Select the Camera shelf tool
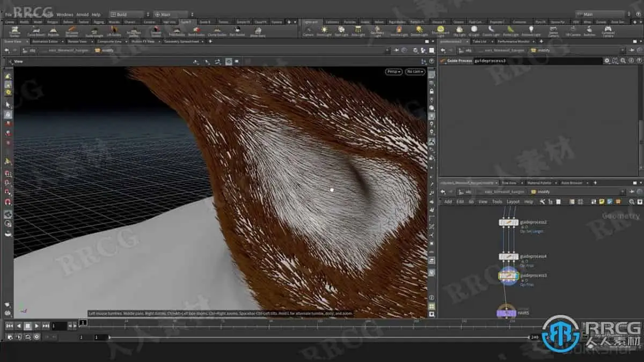The width and height of the screenshot is (644, 362). coord(308,31)
